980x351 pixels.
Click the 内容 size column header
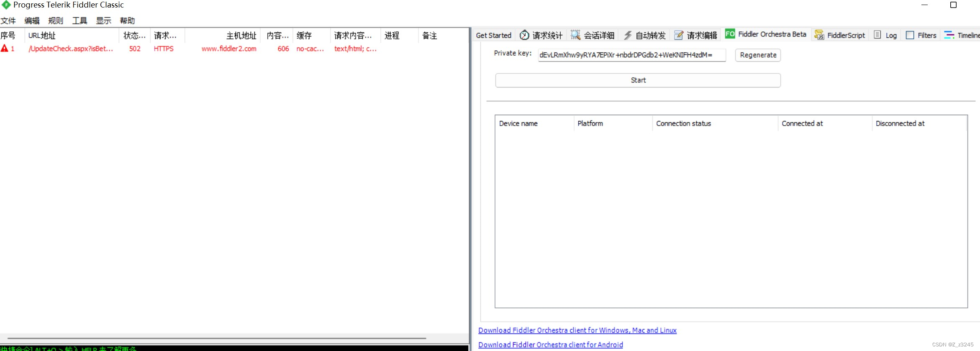[277, 36]
